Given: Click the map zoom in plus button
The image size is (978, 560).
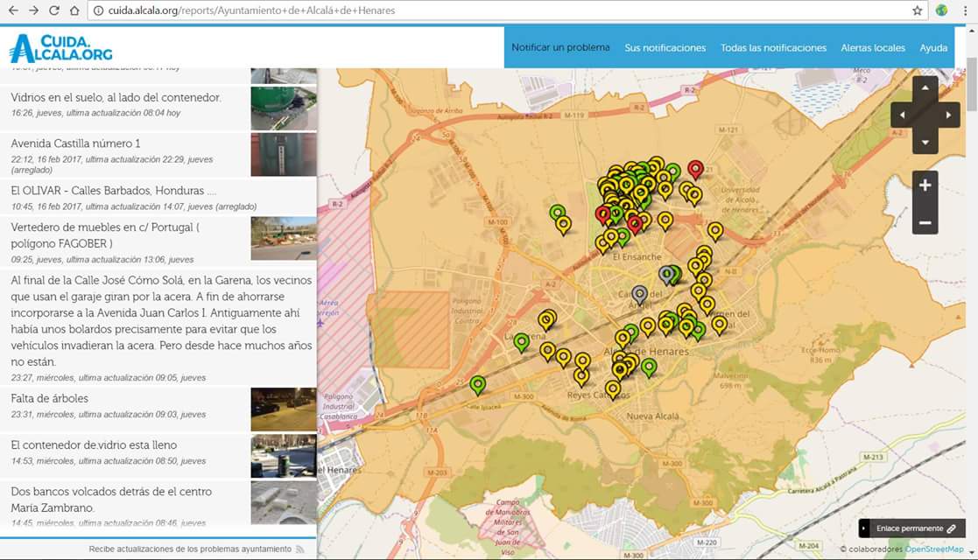Looking at the screenshot, I should [925, 185].
